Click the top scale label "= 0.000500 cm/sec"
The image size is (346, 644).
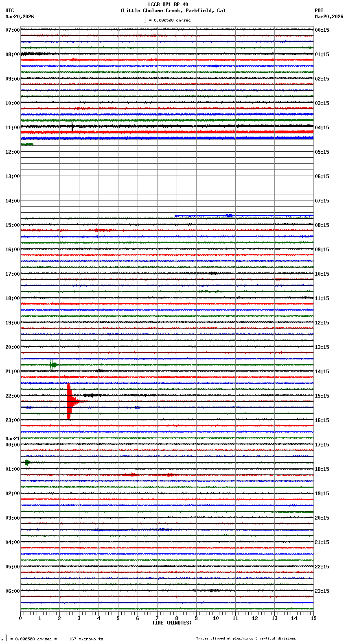click(170, 20)
